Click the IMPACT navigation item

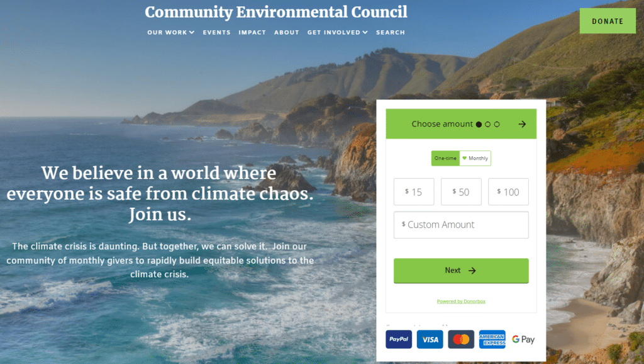point(252,32)
